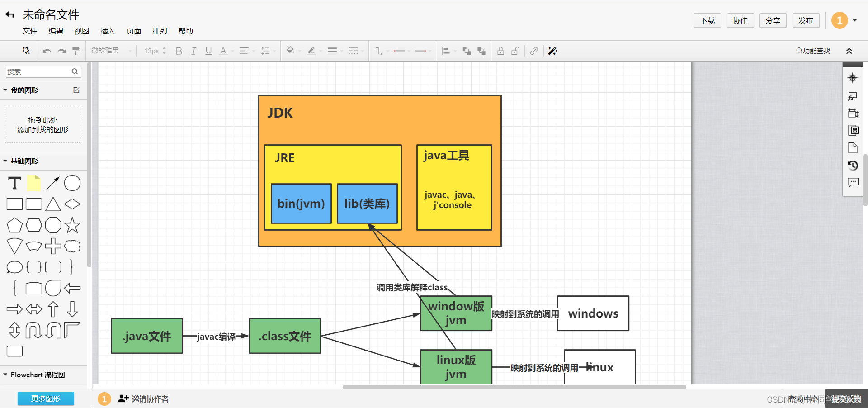Image resolution: width=868 pixels, height=408 pixels.
Task: Open the 页面 menu
Action: (x=134, y=31)
